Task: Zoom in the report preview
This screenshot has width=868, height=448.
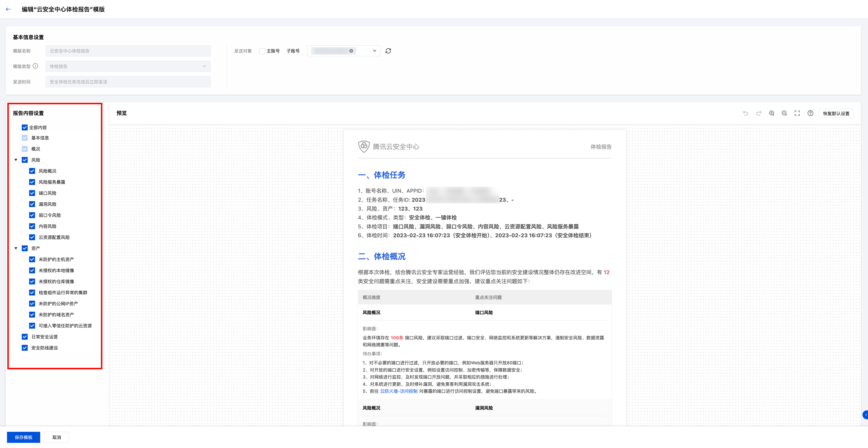Action: point(772,113)
